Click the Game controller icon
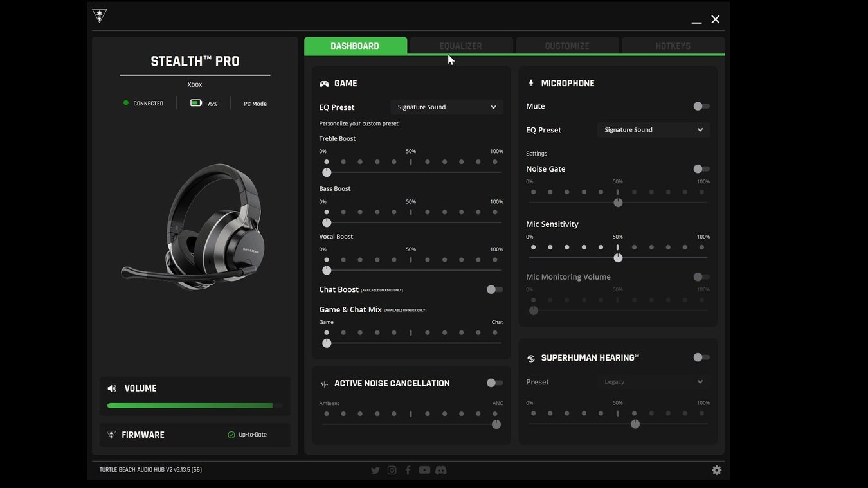This screenshot has width=868, height=488. pos(324,84)
